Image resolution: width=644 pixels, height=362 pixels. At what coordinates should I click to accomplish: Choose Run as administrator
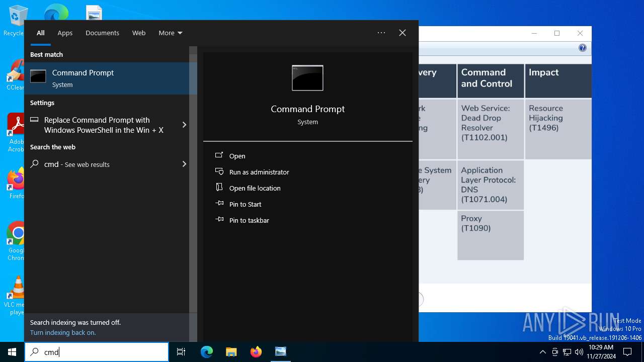point(259,172)
